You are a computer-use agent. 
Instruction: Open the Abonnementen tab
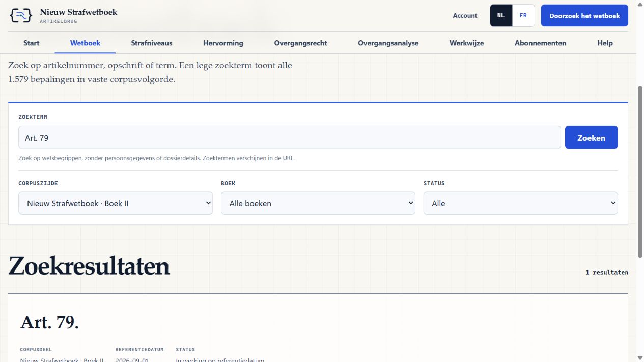pyautogui.click(x=540, y=43)
